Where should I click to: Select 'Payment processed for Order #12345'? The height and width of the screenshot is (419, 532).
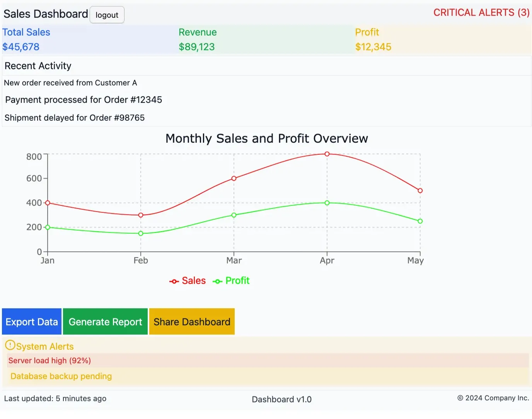tap(84, 100)
